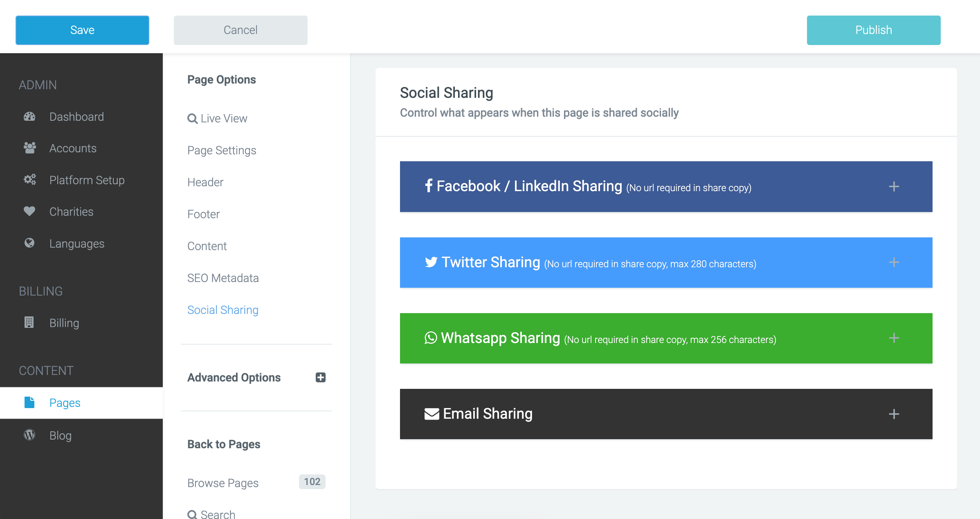Click the Charities heart icon
Image resolution: width=980 pixels, height=519 pixels.
[x=29, y=211]
